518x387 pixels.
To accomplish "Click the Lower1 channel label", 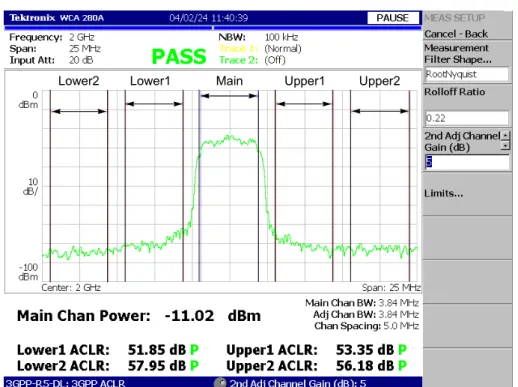I will [150, 81].
